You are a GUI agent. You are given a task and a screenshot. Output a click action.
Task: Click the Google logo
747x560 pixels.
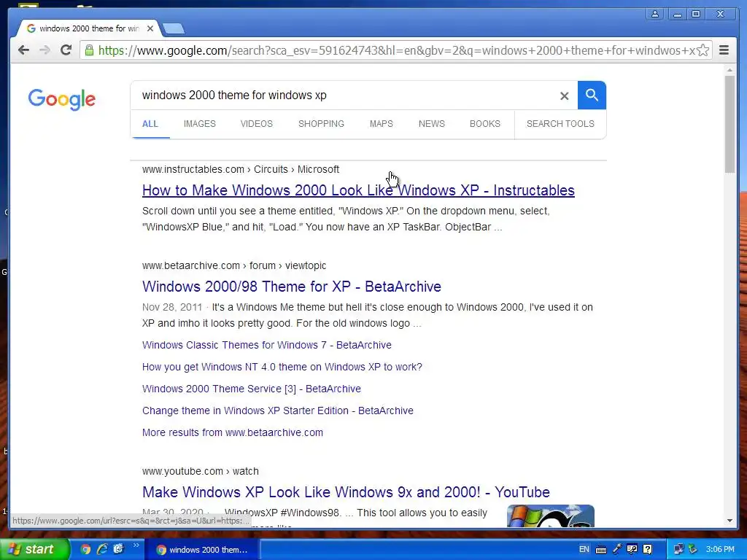[61, 99]
